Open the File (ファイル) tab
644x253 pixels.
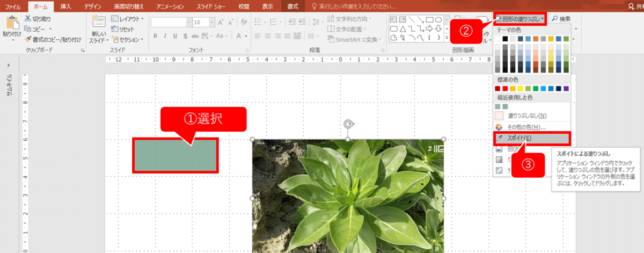point(13,6)
